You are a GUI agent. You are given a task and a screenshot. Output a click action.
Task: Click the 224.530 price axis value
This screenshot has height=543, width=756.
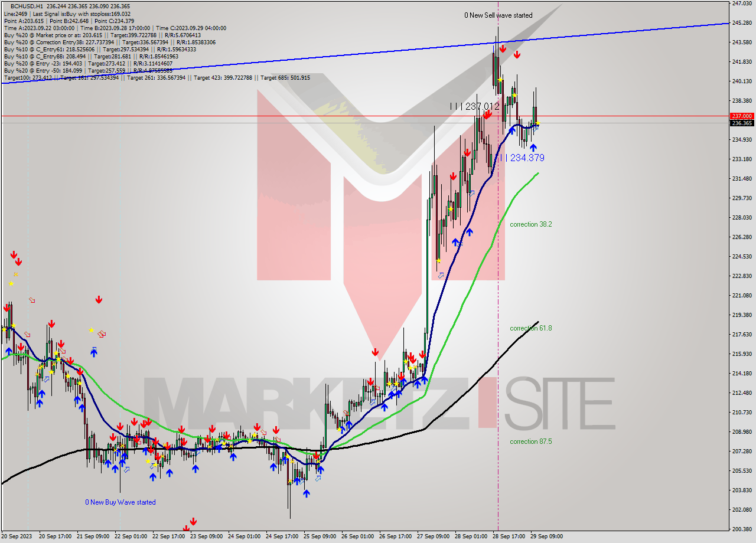741,257
